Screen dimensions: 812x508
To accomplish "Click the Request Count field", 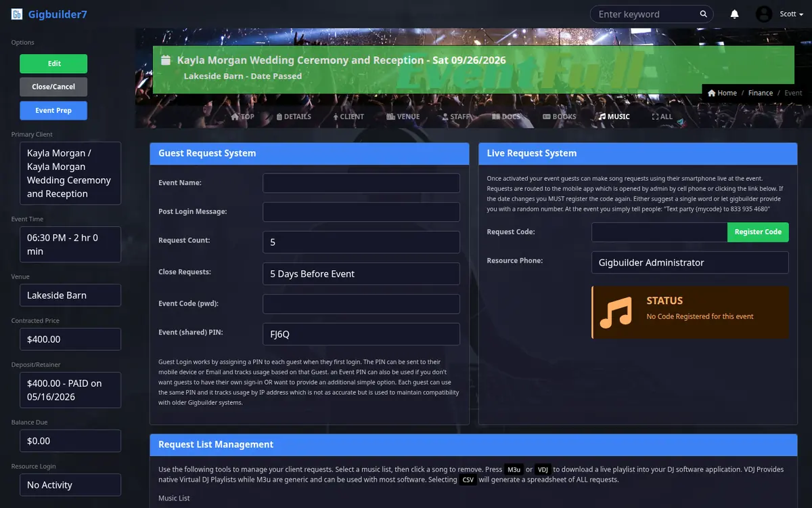I will click(361, 242).
